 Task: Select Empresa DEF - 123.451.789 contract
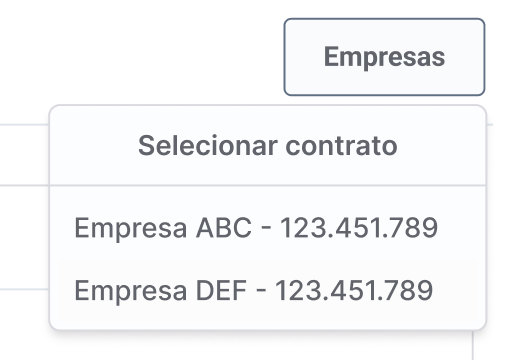click(268, 290)
